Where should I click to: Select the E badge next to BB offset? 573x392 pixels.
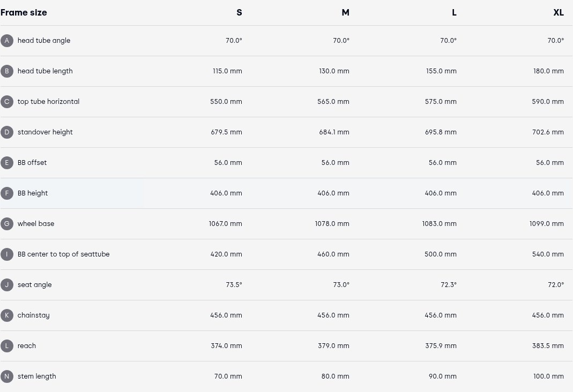(6, 163)
